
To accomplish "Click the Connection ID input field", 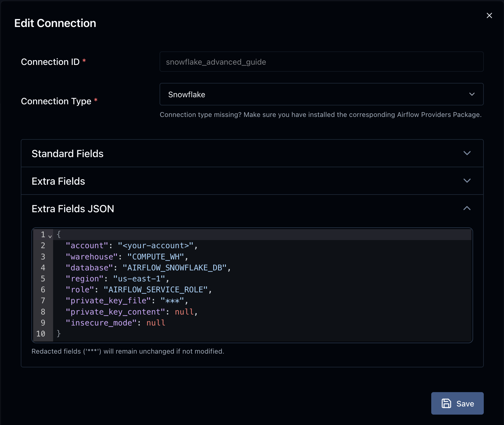I will pyautogui.click(x=321, y=62).
